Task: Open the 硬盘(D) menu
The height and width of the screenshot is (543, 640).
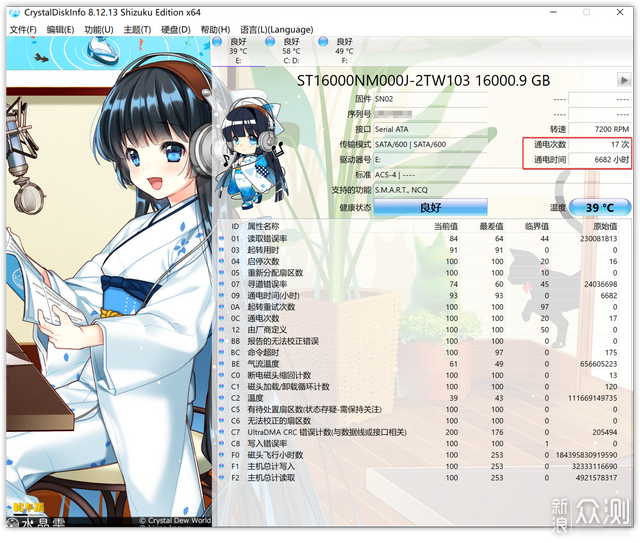Action: [176, 30]
